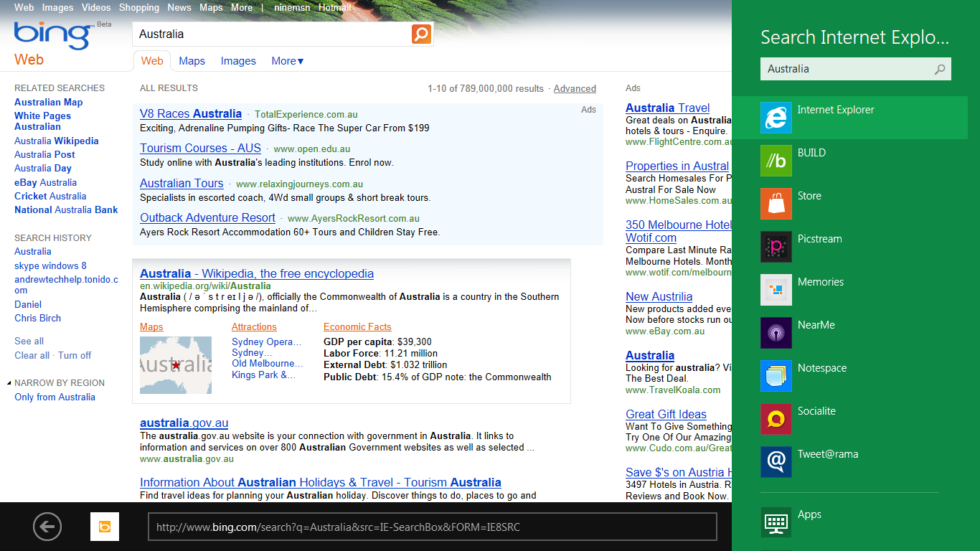Open ninemsn link in top bar
This screenshot has height=551, width=980.
click(x=293, y=7)
